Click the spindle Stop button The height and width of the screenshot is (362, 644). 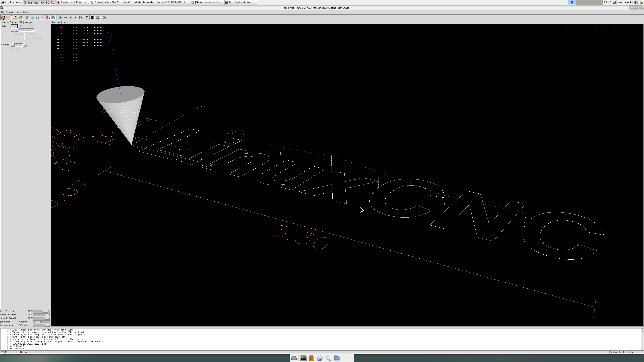[18, 45]
